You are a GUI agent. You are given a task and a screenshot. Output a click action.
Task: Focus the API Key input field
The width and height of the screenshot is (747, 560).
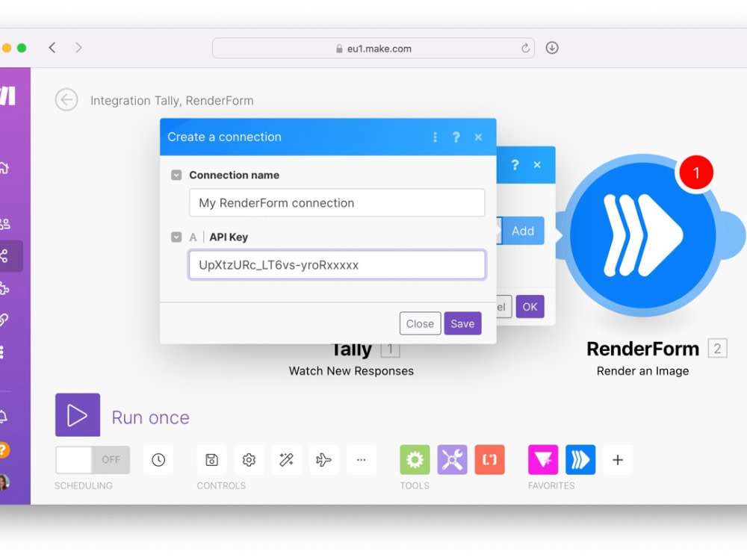click(337, 265)
